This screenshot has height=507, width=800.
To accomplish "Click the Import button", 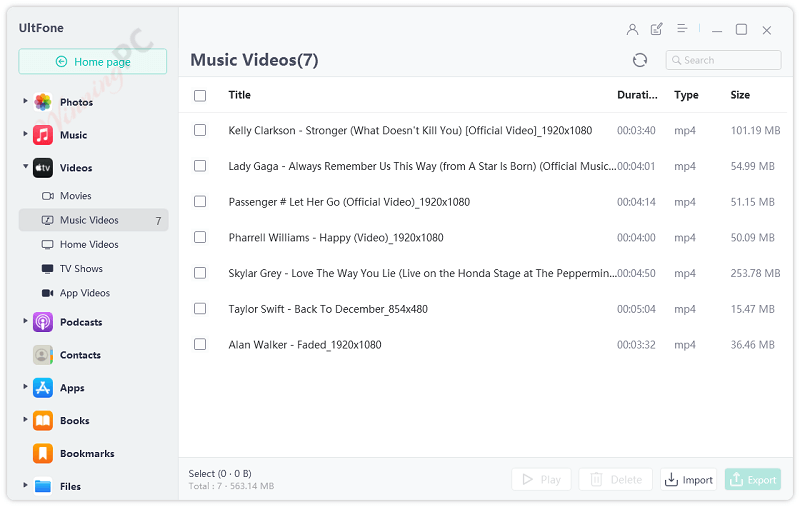I will [x=689, y=479].
